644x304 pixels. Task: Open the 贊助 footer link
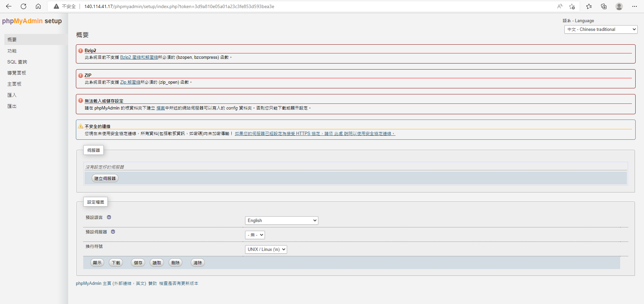(152, 284)
